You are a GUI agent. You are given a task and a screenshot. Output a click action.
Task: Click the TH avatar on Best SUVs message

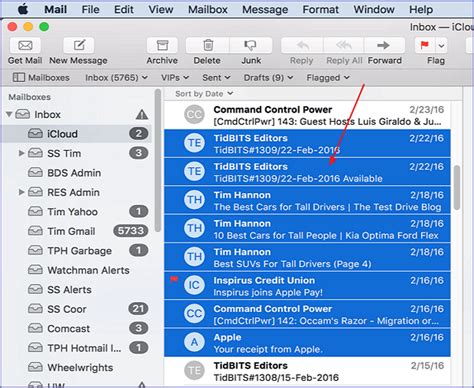195,257
